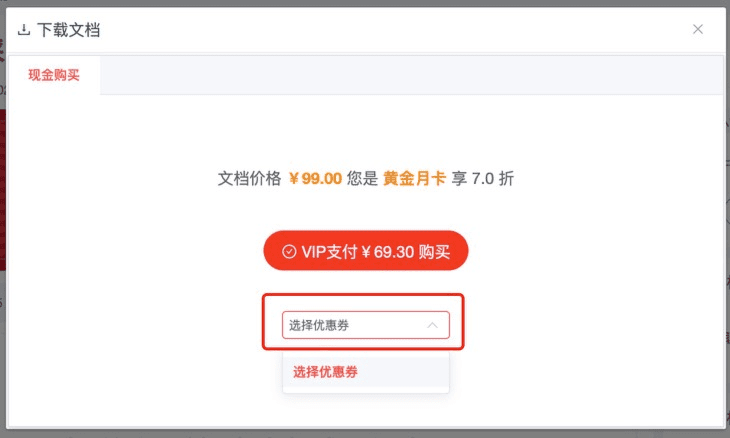Click the VIP支付 购买 red button
This screenshot has width=730, height=438.
pos(366,250)
